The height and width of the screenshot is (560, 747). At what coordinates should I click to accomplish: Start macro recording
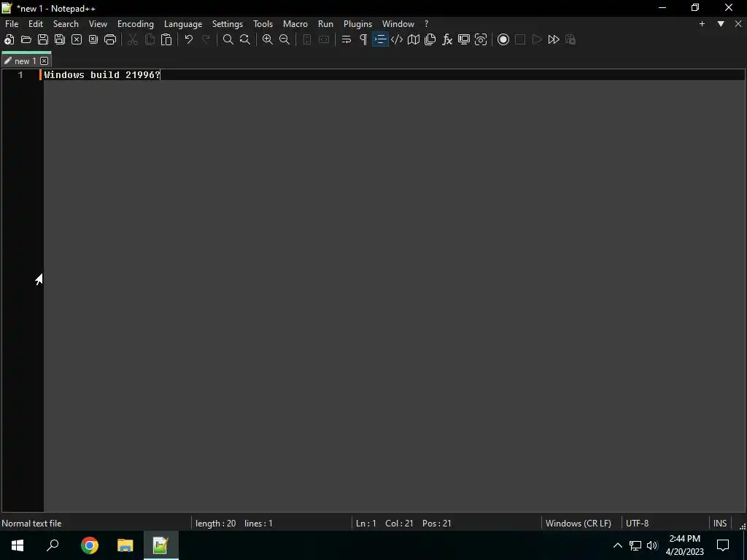coord(503,39)
